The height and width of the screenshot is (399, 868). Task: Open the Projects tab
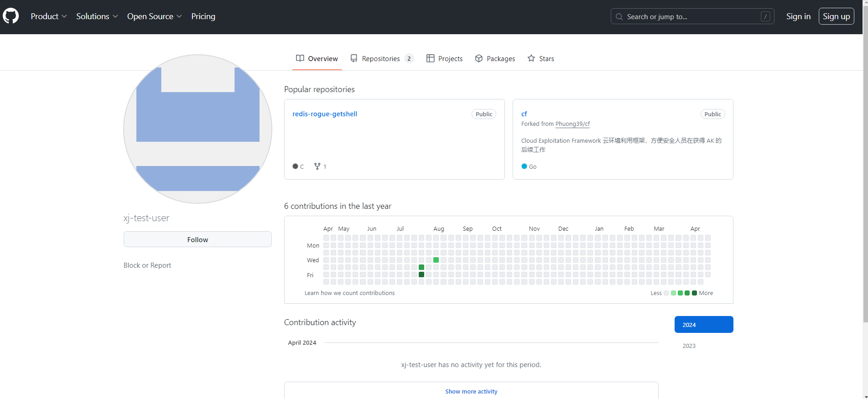(444, 58)
